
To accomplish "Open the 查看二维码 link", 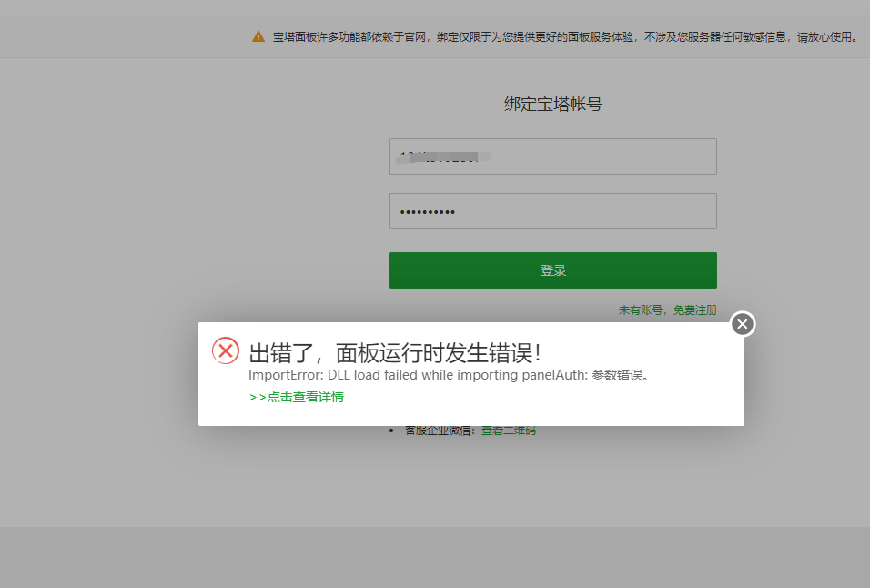I will [x=508, y=431].
